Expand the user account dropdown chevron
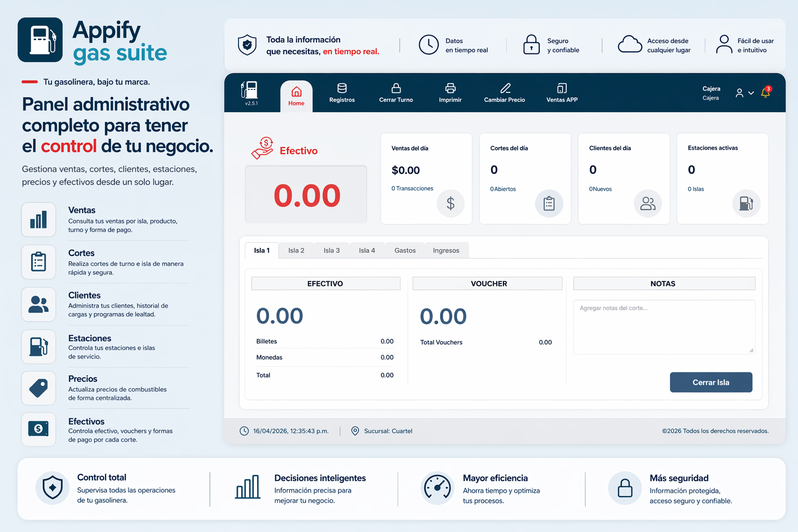Screen dimensions: 798x532 pos(751,93)
